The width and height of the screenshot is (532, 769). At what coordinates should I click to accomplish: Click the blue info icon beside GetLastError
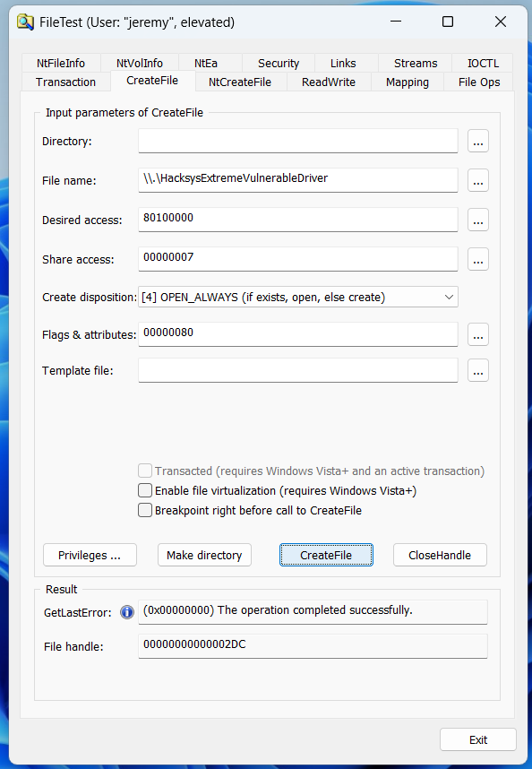click(127, 612)
